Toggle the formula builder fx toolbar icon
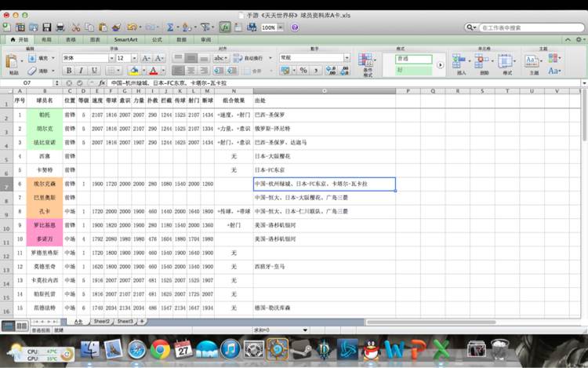Viewport: 588px width, 368px height. coord(225,27)
